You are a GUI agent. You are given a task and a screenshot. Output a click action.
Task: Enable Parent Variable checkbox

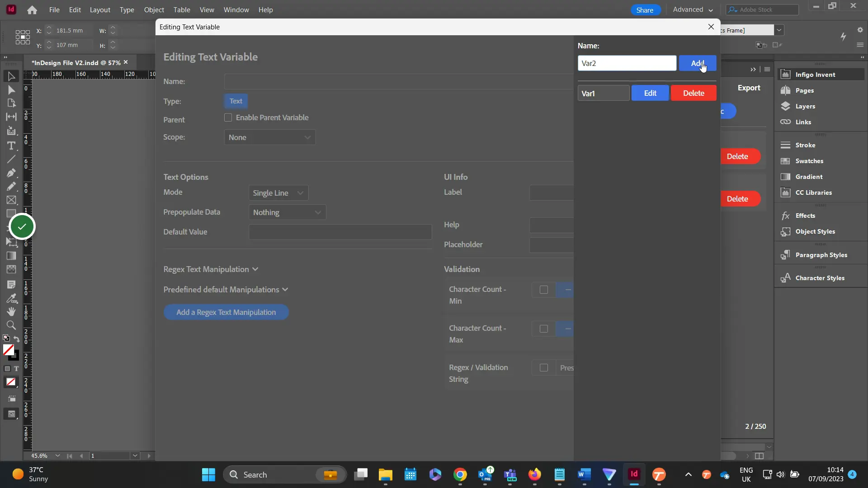click(x=228, y=117)
